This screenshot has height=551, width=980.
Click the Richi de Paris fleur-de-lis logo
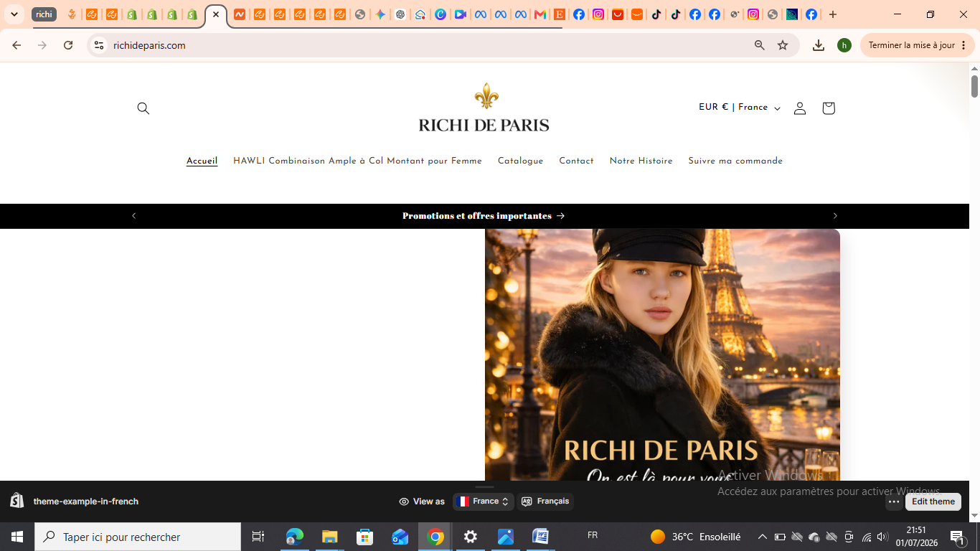[486, 96]
